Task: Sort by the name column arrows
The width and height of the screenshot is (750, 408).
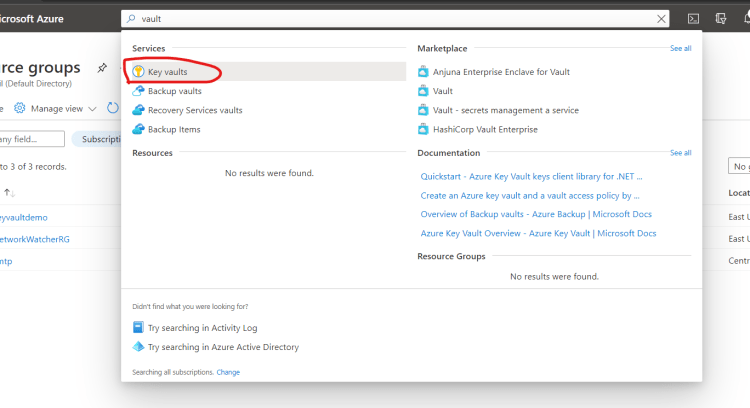Action: click(9, 193)
